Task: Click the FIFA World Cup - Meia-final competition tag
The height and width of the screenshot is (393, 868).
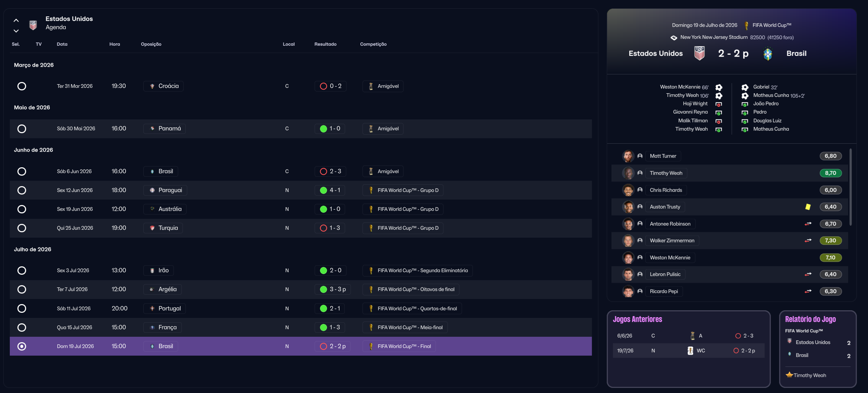Action: 405,327
